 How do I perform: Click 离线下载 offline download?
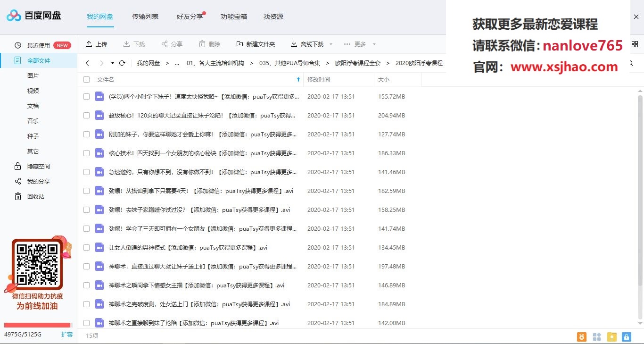tap(307, 44)
